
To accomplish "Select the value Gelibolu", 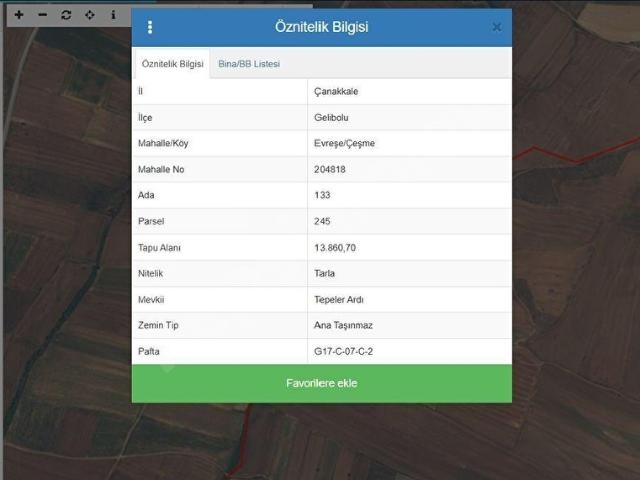I will click(331, 117).
